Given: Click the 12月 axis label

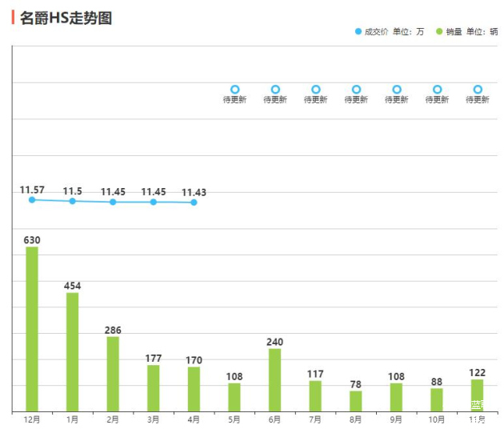Looking at the screenshot, I should (32, 419).
